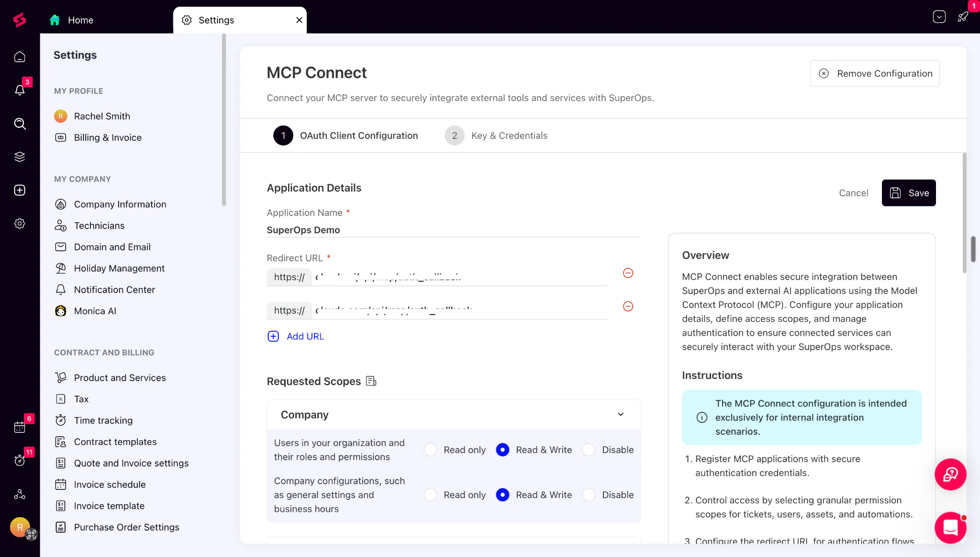
Task: Open the rocket icon in top bar
Action: point(963,17)
